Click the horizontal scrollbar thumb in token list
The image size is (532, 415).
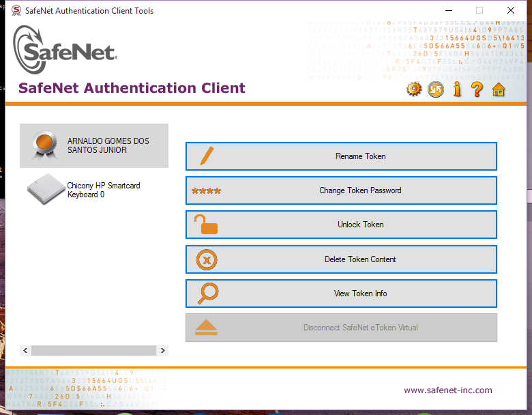coord(93,350)
